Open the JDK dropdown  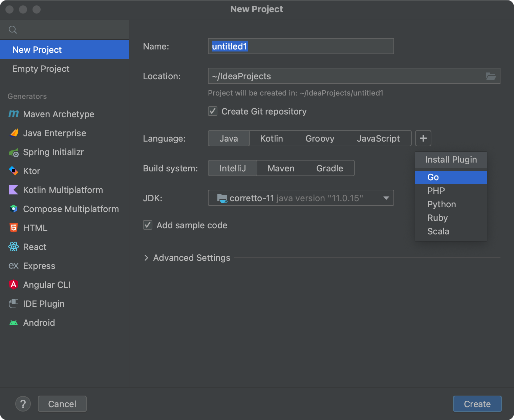pyautogui.click(x=386, y=198)
